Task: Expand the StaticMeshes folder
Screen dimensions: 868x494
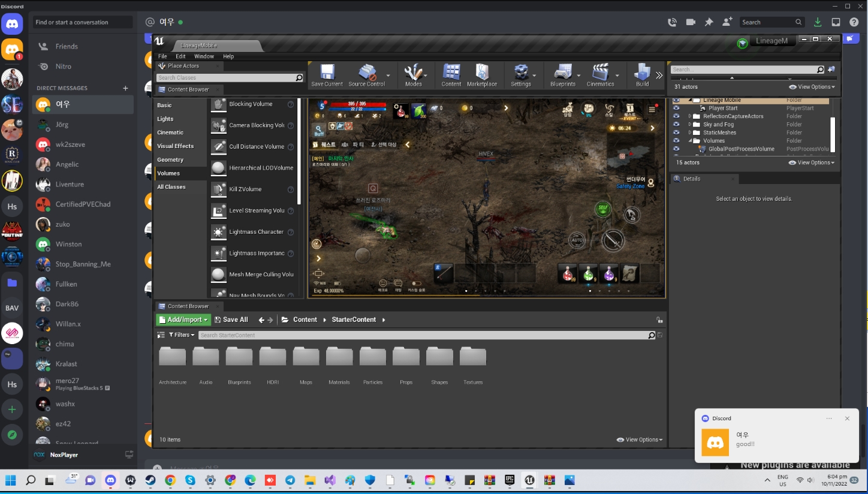Action: pyautogui.click(x=690, y=132)
